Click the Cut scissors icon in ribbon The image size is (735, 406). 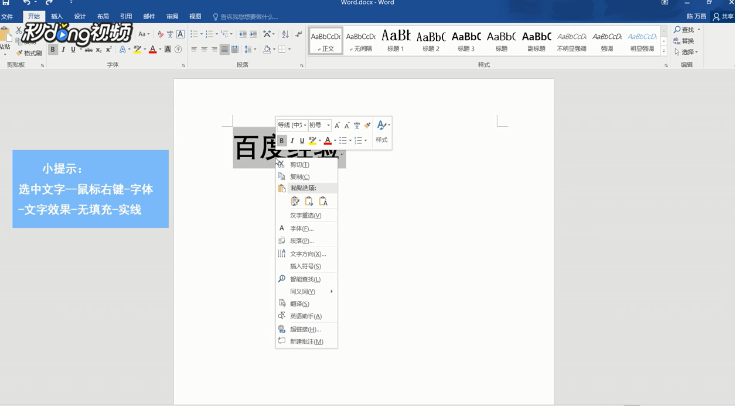click(x=19, y=30)
